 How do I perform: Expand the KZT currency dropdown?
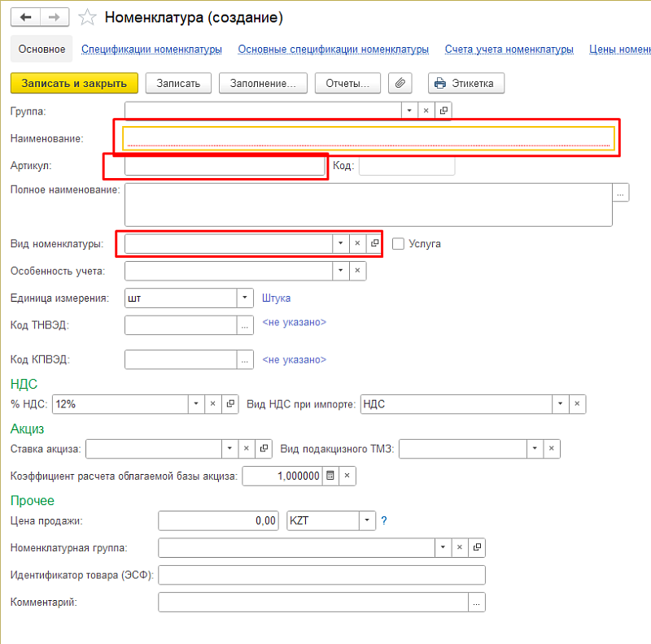(x=367, y=520)
